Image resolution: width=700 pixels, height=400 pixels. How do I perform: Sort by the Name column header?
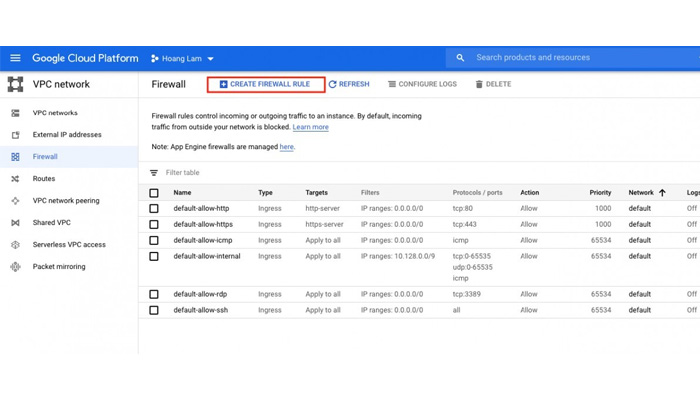pos(182,193)
